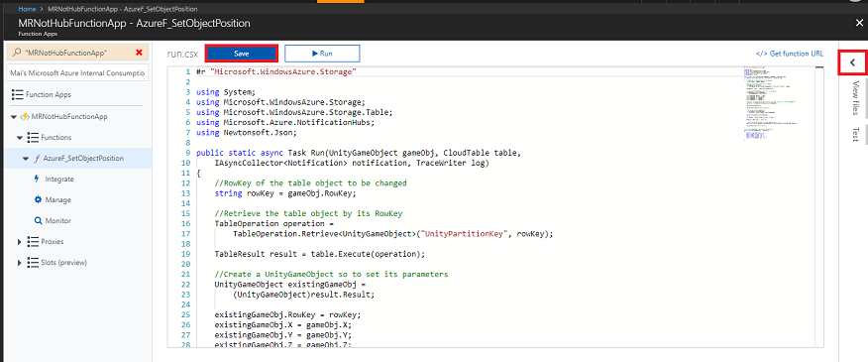Open the Get function URL link
Image resolution: width=868 pixels, height=362 pixels.
pyautogui.click(x=790, y=54)
